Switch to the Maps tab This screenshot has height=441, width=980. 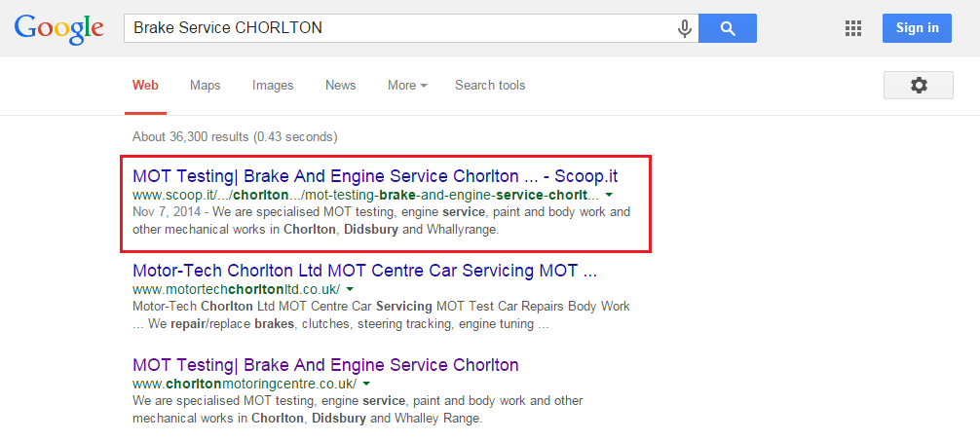[206, 86]
